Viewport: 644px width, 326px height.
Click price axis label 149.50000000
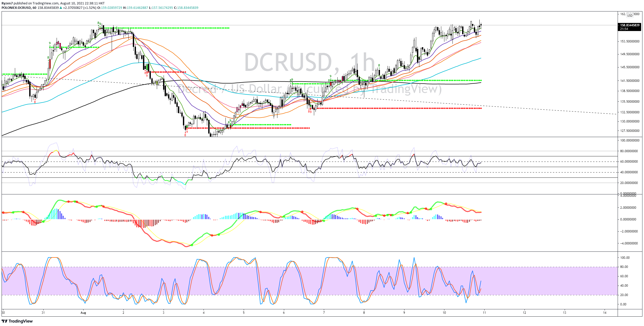tap(630, 54)
